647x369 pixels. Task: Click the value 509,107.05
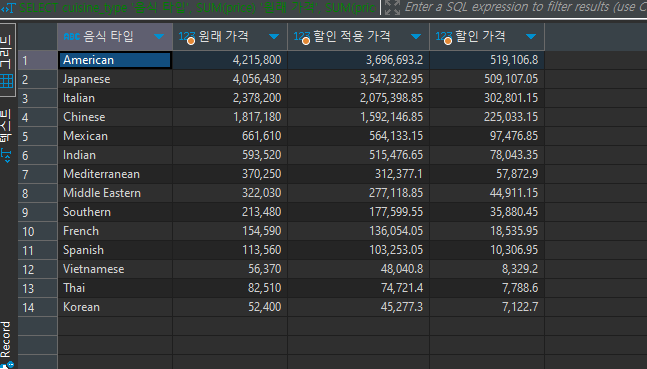[x=511, y=79]
